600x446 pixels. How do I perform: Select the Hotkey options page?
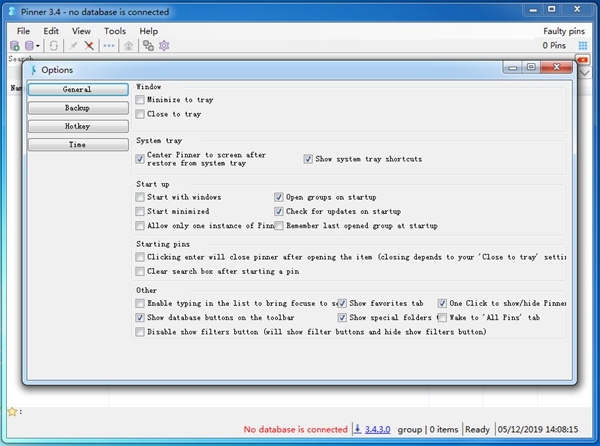(78, 126)
